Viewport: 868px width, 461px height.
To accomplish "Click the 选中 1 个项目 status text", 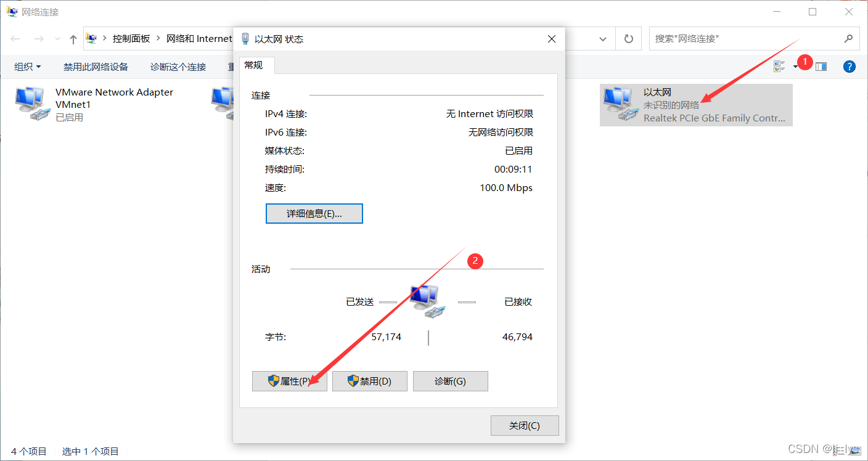I will point(91,451).
